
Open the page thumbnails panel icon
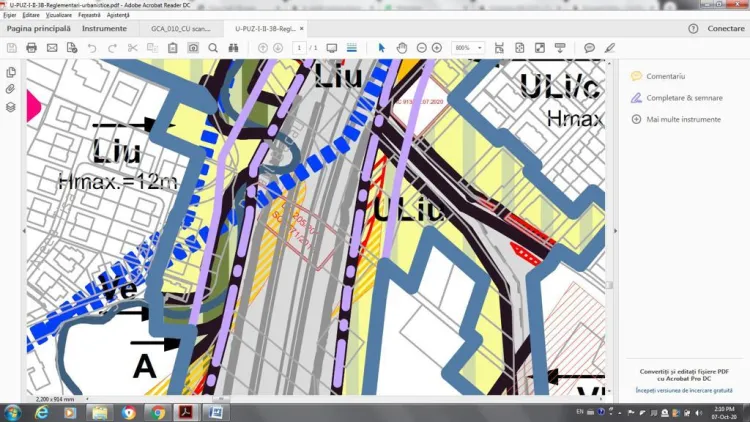click(11, 73)
